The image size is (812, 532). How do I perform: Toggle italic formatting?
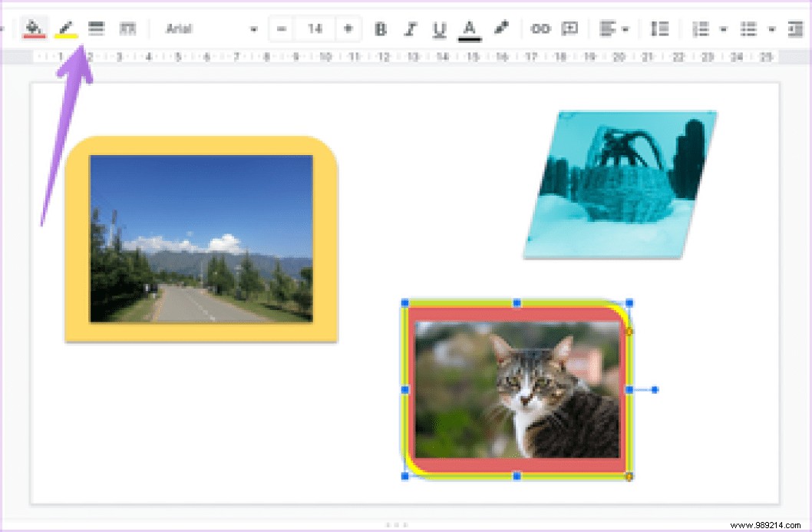[411, 28]
